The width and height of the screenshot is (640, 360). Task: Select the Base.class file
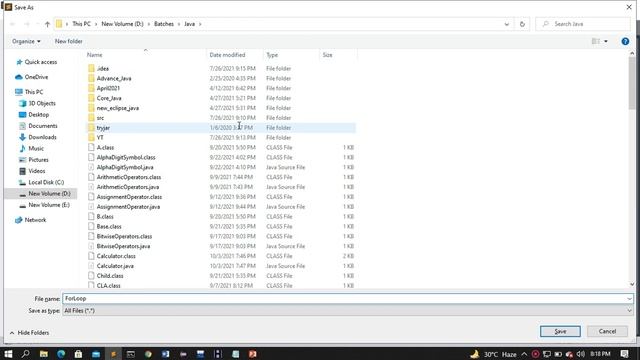click(109, 226)
